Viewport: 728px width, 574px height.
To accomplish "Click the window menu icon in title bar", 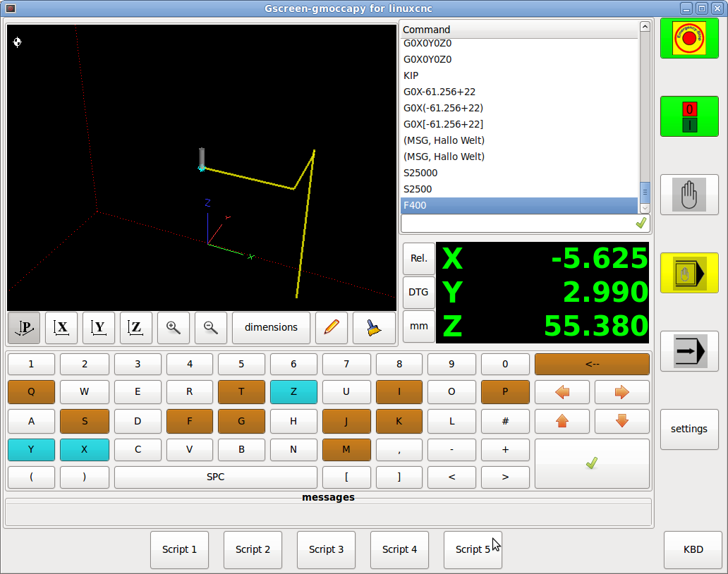I will click(10, 8).
